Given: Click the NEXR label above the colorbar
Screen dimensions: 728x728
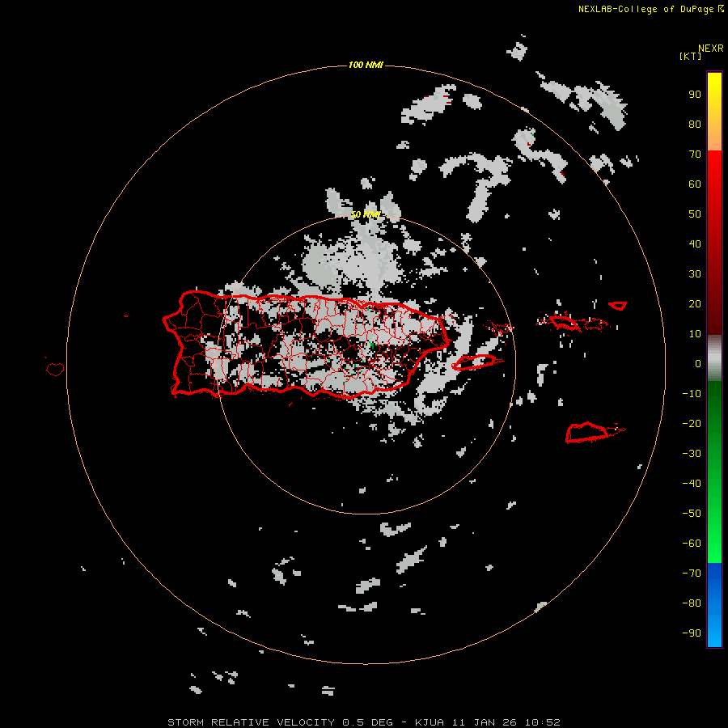Looking at the screenshot, I should click(x=711, y=48).
